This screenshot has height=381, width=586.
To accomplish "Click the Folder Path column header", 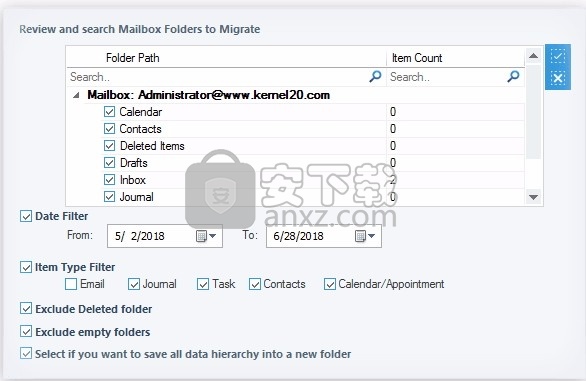I will pos(226,58).
